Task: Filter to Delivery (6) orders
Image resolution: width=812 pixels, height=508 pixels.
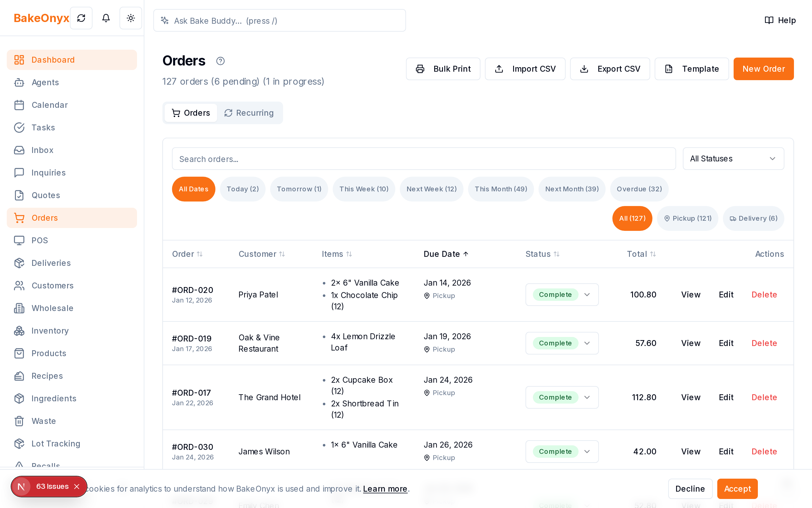Action: pyautogui.click(x=754, y=218)
